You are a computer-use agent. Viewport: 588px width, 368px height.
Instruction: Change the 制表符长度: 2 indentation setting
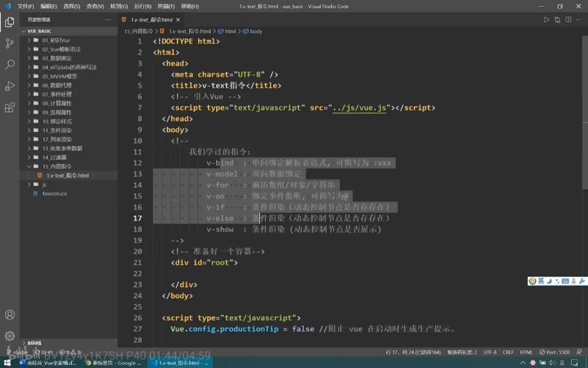click(x=462, y=352)
